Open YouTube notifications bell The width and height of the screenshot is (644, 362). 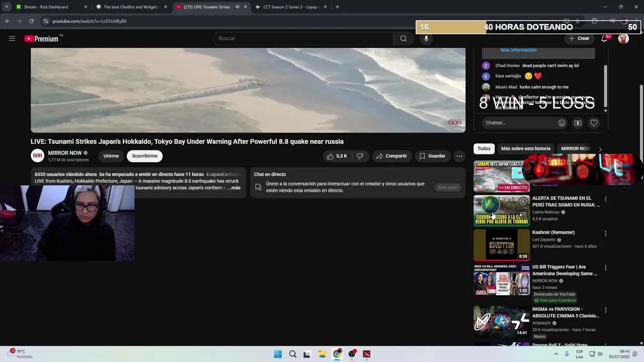point(605,38)
